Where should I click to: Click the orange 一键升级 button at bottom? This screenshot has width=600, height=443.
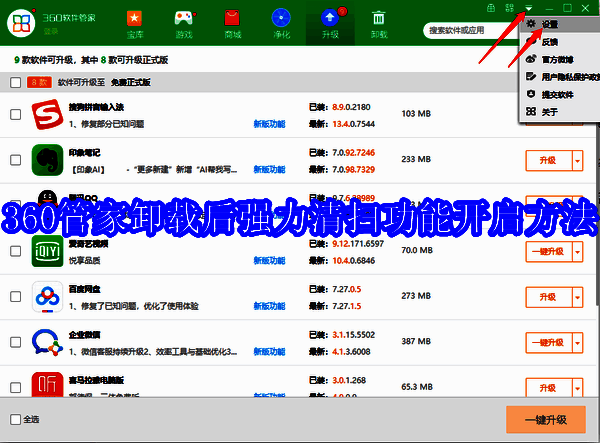(546, 420)
